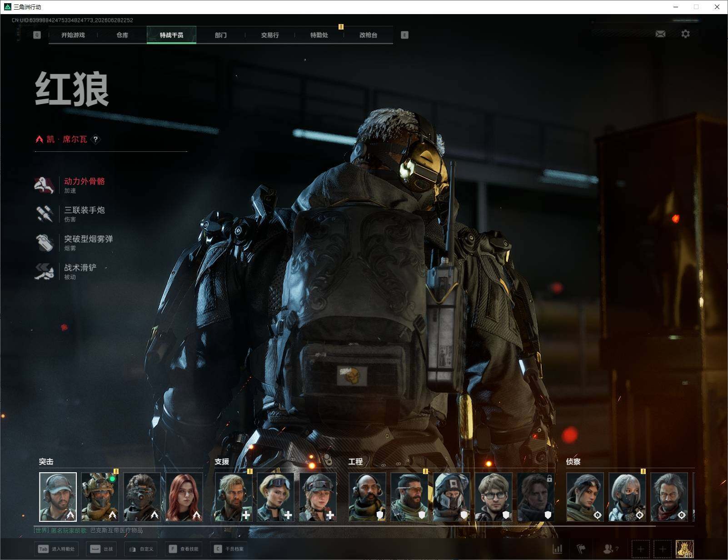Select the 战术滑铲 passive skill icon

(x=45, y=271)
